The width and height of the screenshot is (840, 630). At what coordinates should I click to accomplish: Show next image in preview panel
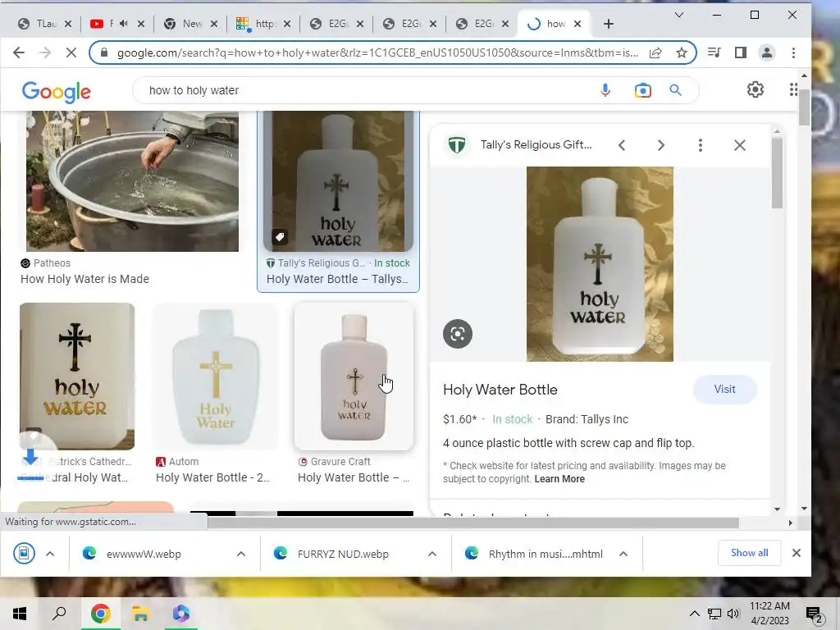660,145
